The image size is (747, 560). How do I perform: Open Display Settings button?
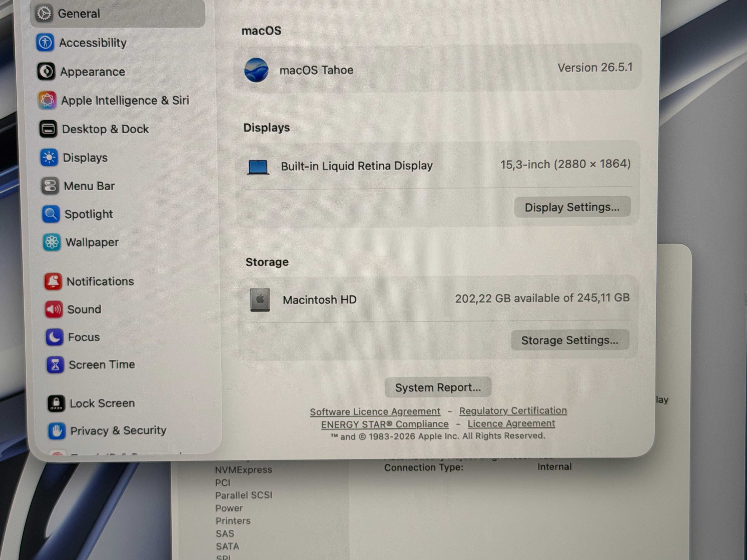572,207
